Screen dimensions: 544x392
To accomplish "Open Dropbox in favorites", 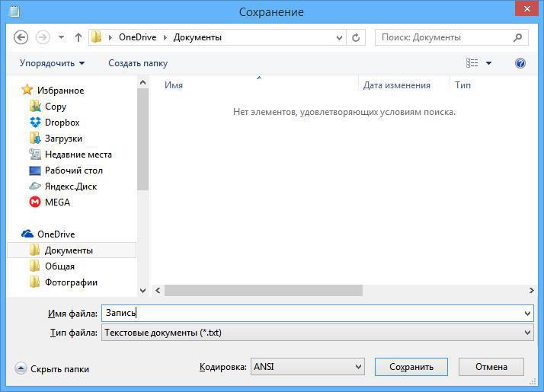I will coord(62,123).
